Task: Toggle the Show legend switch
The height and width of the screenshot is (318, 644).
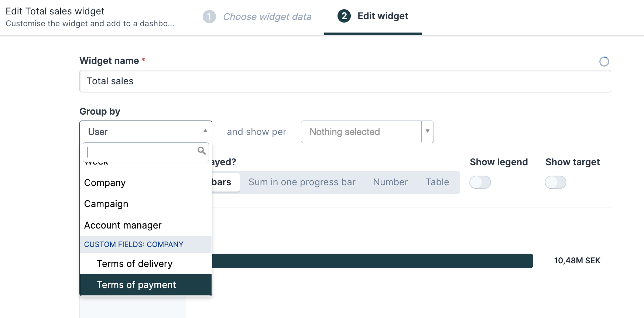Action: 480,182
